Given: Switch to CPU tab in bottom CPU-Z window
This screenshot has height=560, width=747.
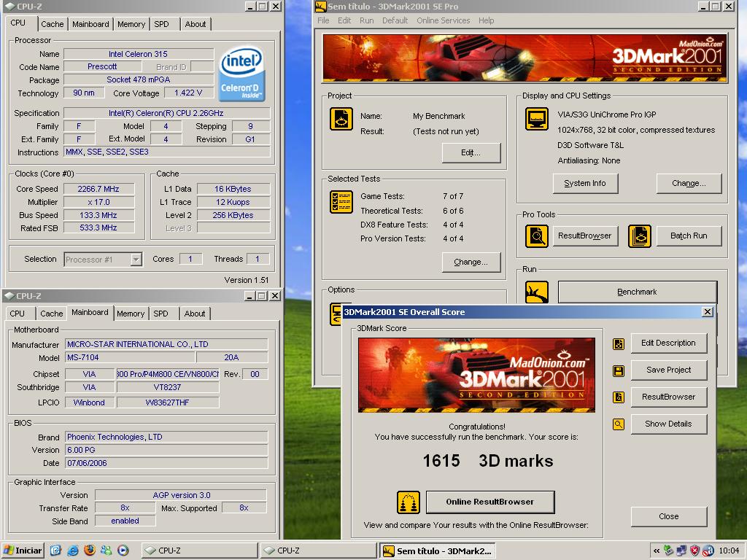Looking at the screenshot, I should (18, 314).
